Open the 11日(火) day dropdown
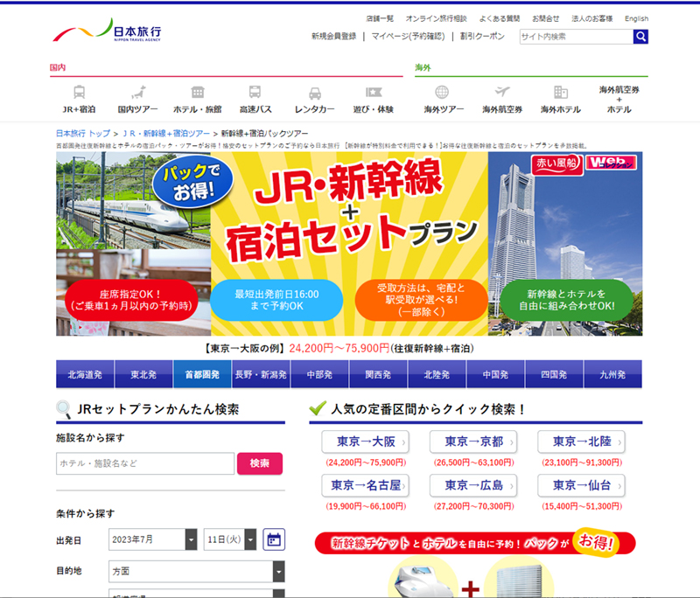This screenshot has width=700, height=598. coord(230,539)
